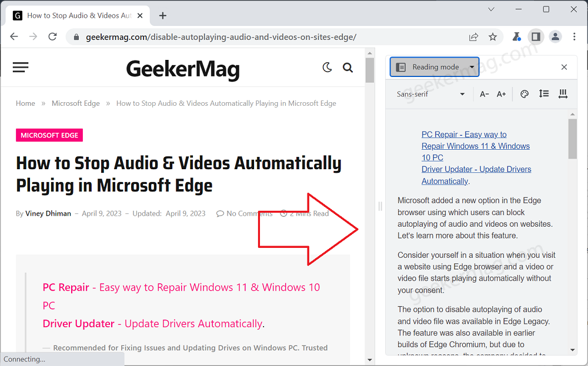
Task: Click the main page vertical scrollbar thumb
Action: coord(370,70)
